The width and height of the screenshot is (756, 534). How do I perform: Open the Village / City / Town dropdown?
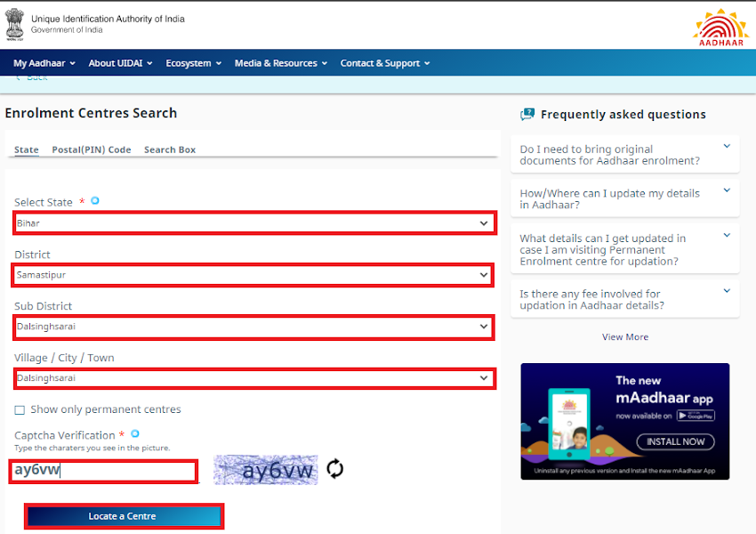(x=254, y=378)
